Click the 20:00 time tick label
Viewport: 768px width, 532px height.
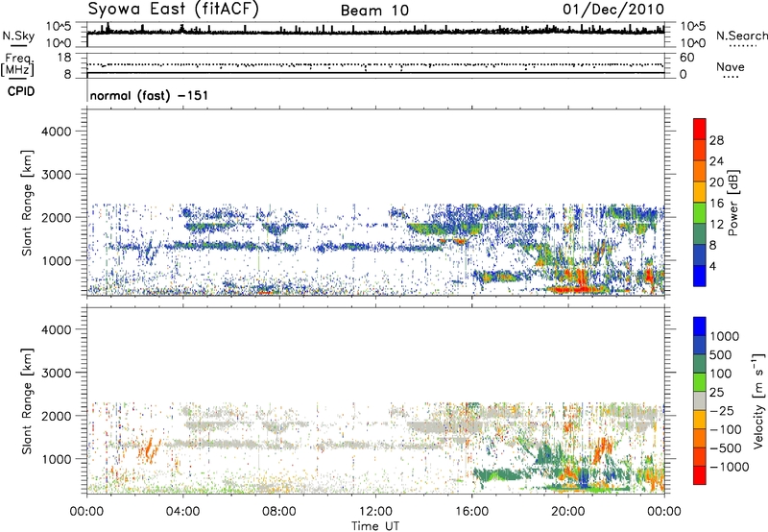coord(568,512)
